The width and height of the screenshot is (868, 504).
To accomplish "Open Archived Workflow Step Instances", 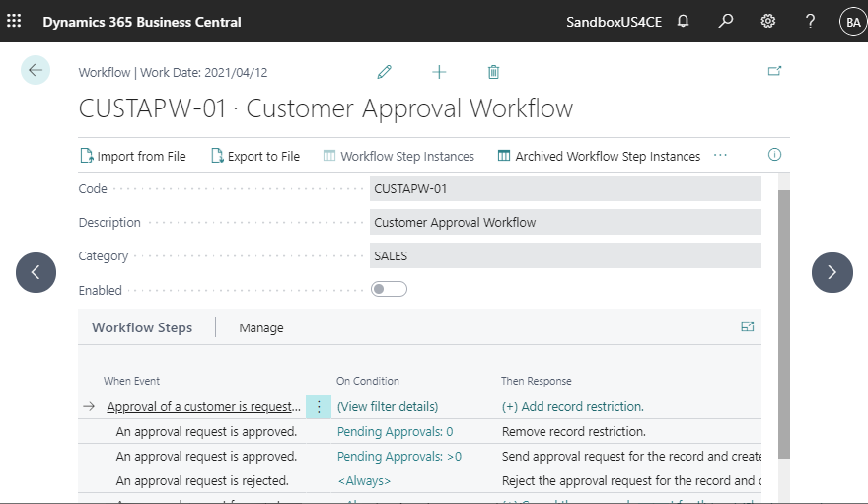I will coord(599,157).
